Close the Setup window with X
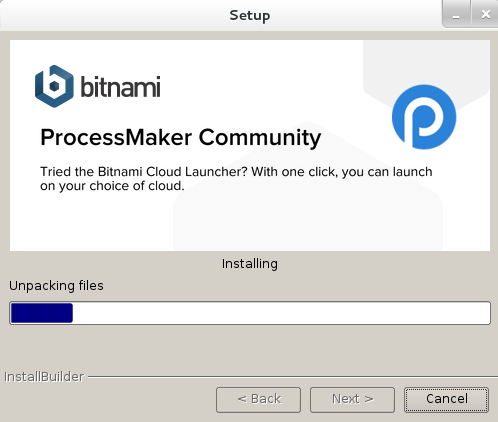The height and width of the screenshot is (422, 498). (x=485, y=14)
